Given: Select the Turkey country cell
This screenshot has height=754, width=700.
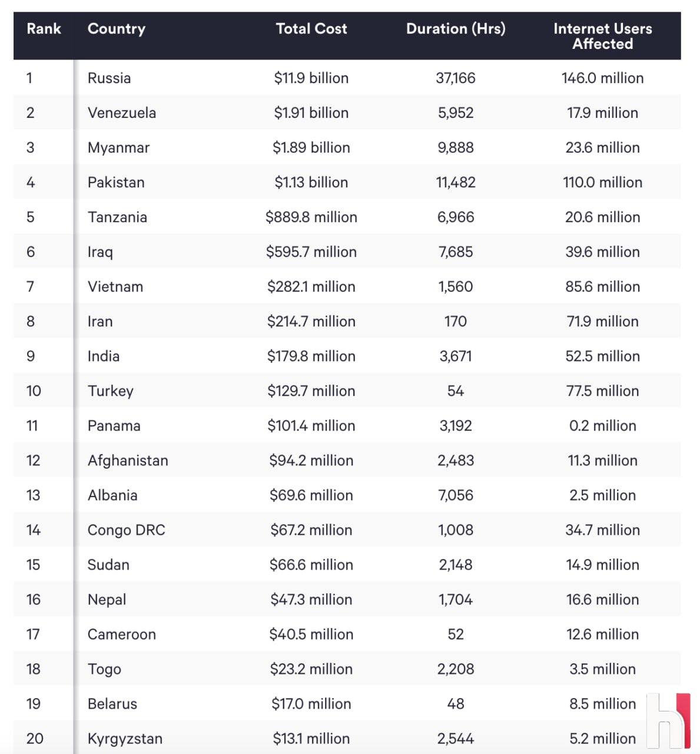Looking at the screenshot, I should (111, 391).
